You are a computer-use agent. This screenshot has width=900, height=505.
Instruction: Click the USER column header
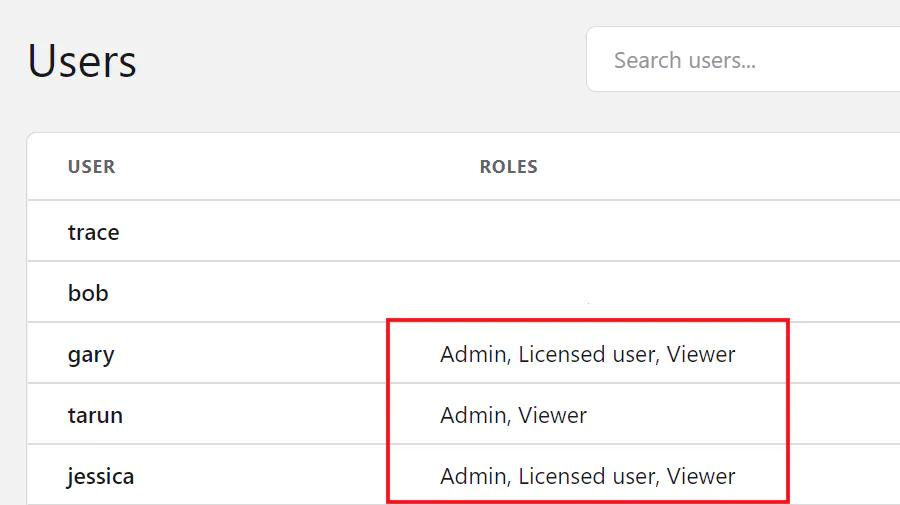point(91,166)
